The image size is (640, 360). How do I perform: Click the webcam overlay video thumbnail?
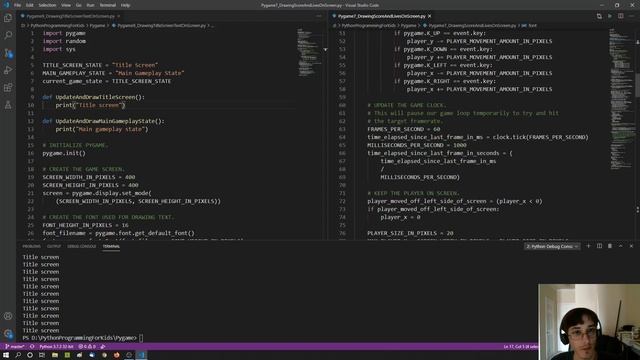pos(589,322)
